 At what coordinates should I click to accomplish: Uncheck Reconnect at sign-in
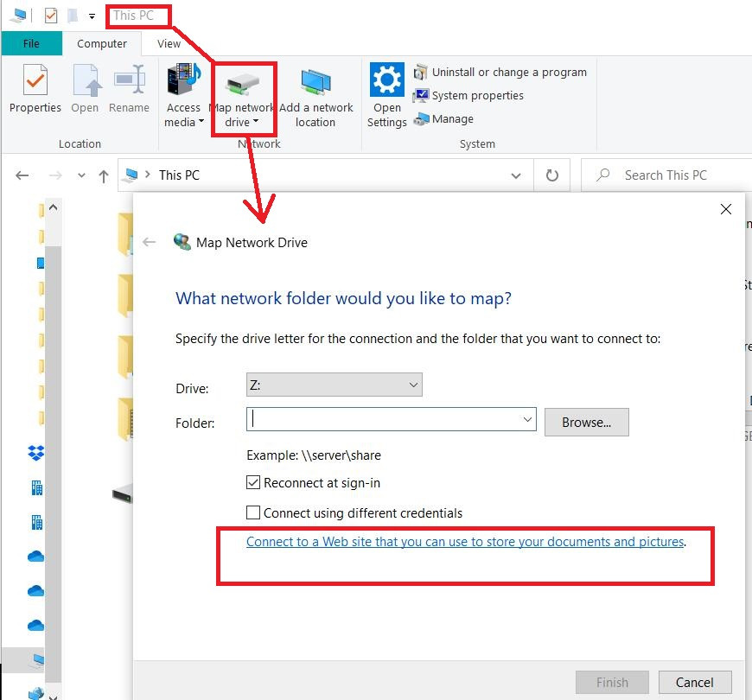[x=253, y=482]
